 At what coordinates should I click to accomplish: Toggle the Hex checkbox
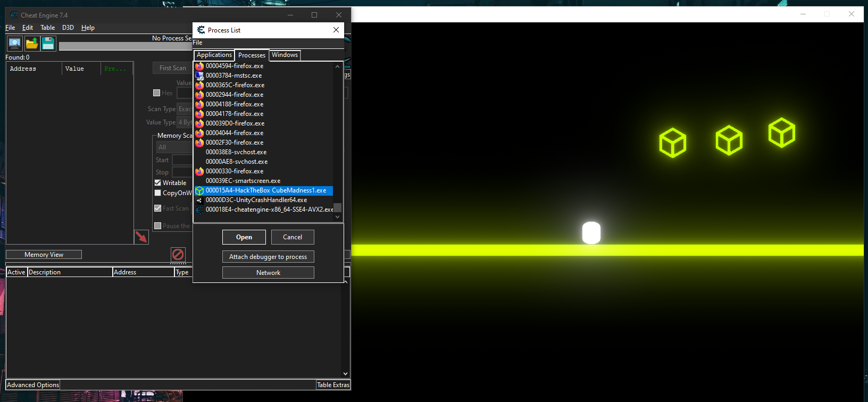tap(157, 93)
